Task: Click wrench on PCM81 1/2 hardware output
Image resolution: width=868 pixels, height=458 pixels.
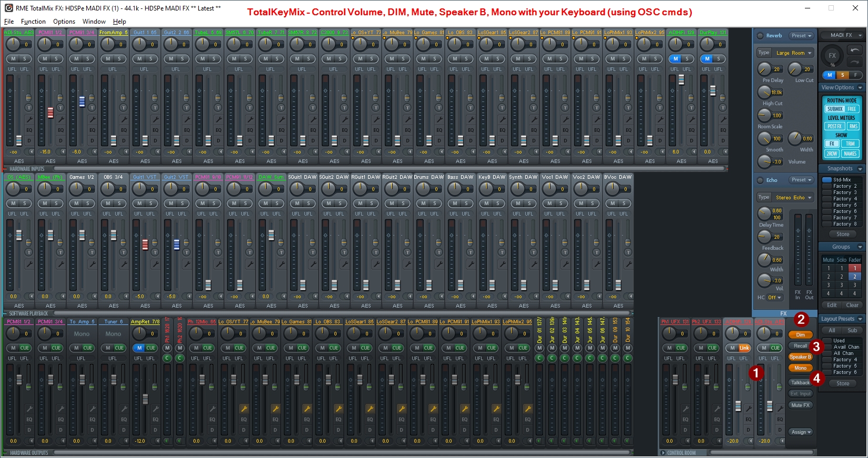Action: coord(29,409)
